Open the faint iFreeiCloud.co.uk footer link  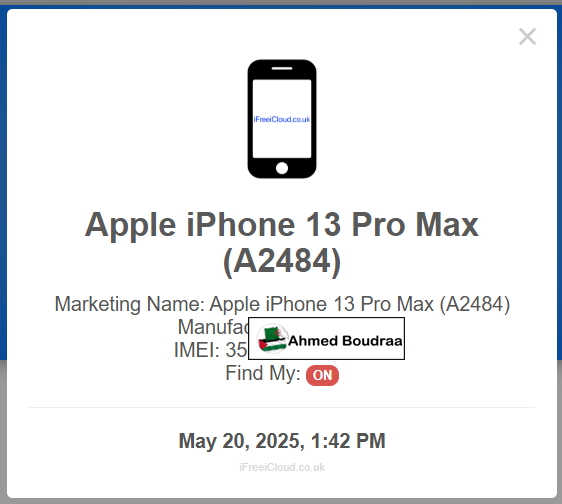(x=282, y=467)
